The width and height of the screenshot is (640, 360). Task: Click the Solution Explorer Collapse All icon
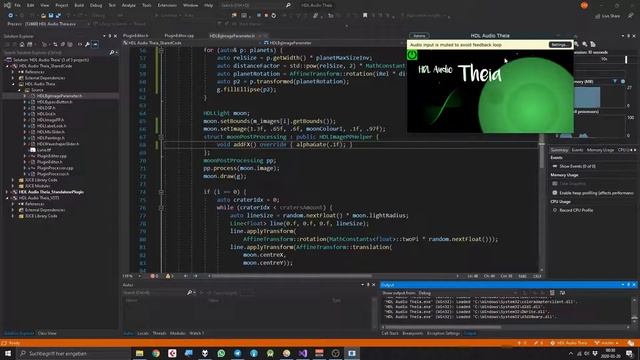tap(62, 44)
